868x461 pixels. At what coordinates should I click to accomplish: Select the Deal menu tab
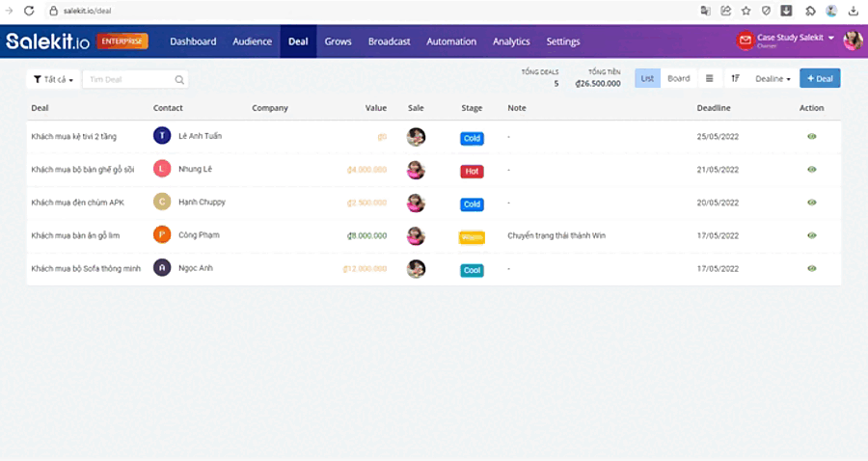click(x=298, y=41)
